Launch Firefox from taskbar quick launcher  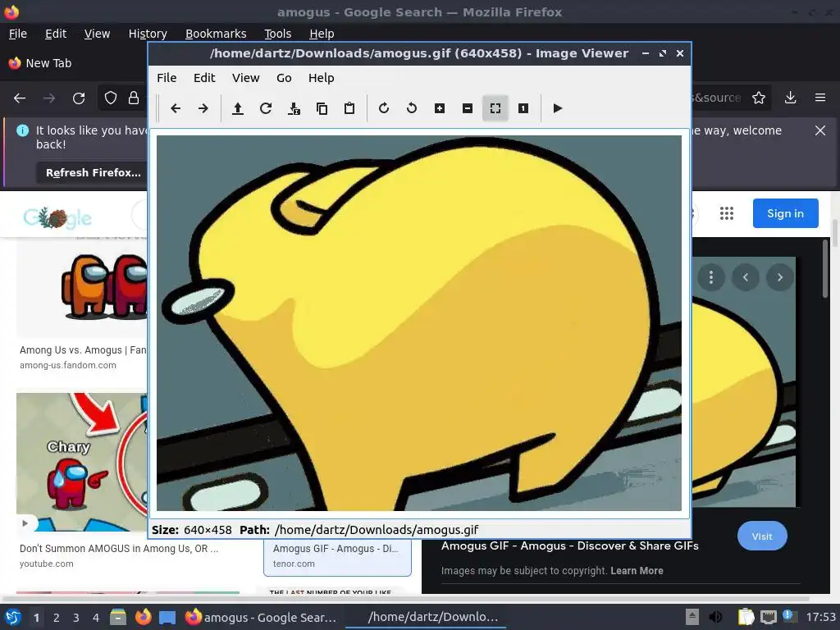(x=143, y=617)
